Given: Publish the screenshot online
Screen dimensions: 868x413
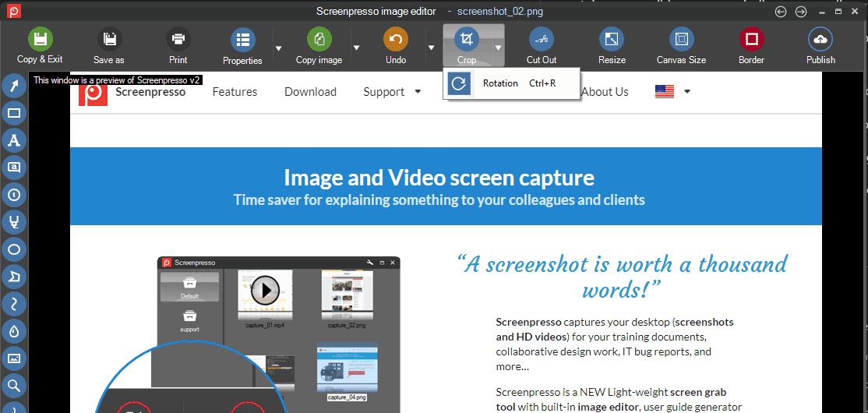Looking at the screenshot, I should point(820,46).
